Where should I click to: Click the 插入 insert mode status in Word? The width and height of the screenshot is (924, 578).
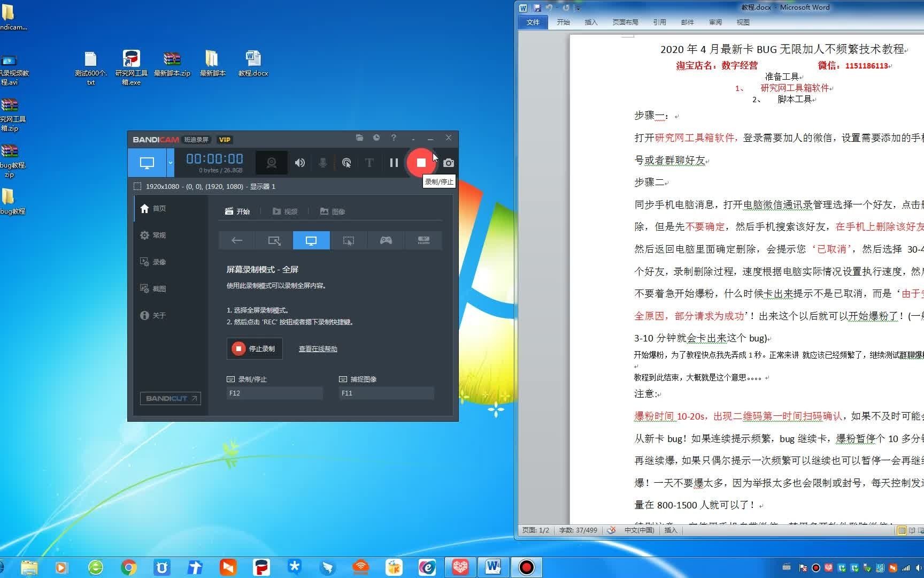pyautogui.click(x=671, y=530)
